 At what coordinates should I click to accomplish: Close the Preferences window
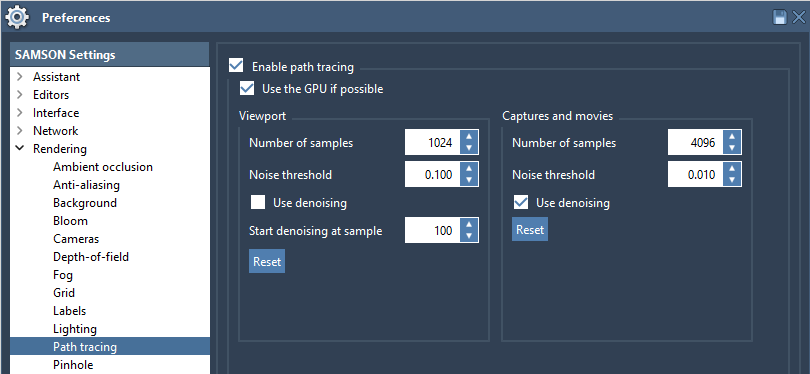coord(799,18)
